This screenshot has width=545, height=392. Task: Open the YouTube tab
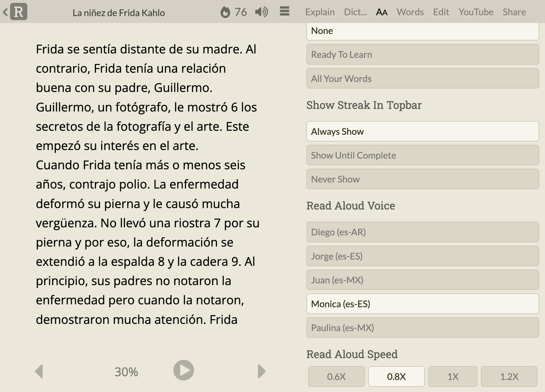point(476,12)
